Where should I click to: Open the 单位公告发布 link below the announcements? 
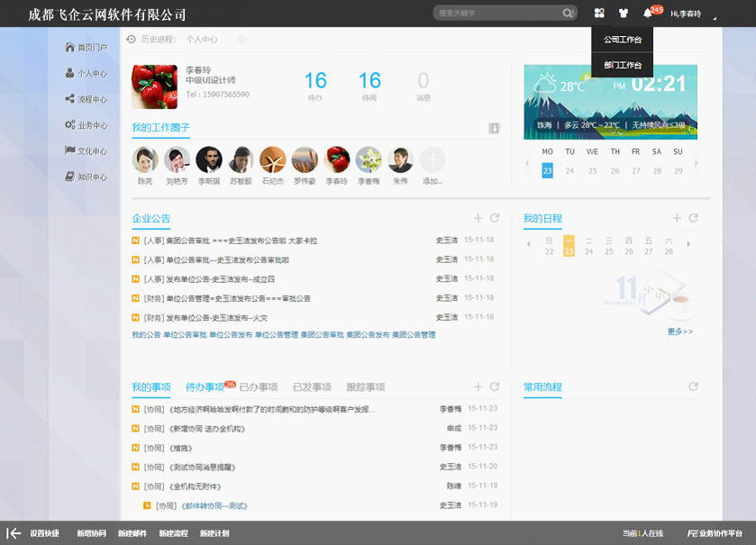pos(231,334)
